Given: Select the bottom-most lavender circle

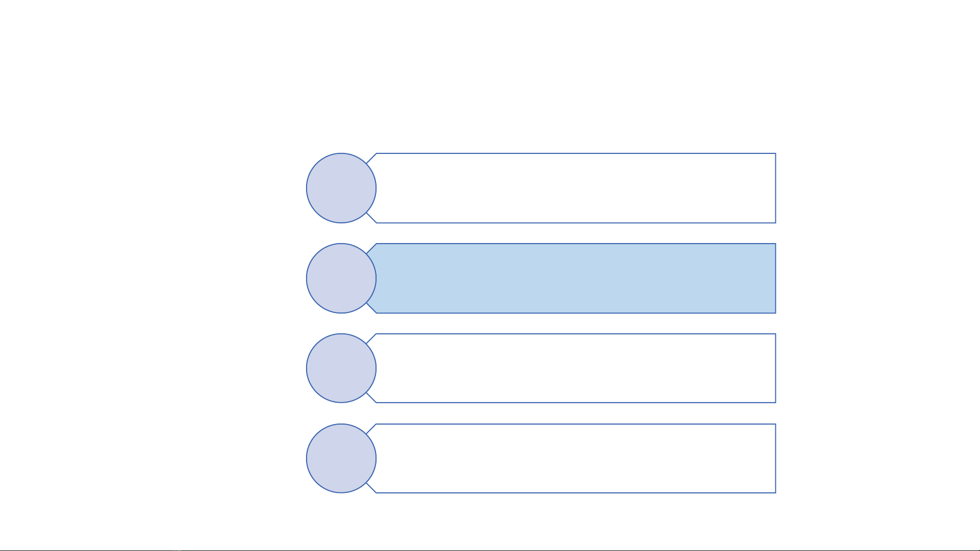Looking at the screenshot, I should [341, 458].
